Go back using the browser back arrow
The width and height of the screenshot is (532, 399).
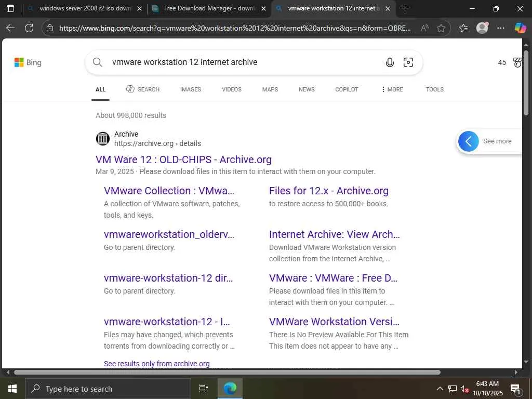click(10, 28)
